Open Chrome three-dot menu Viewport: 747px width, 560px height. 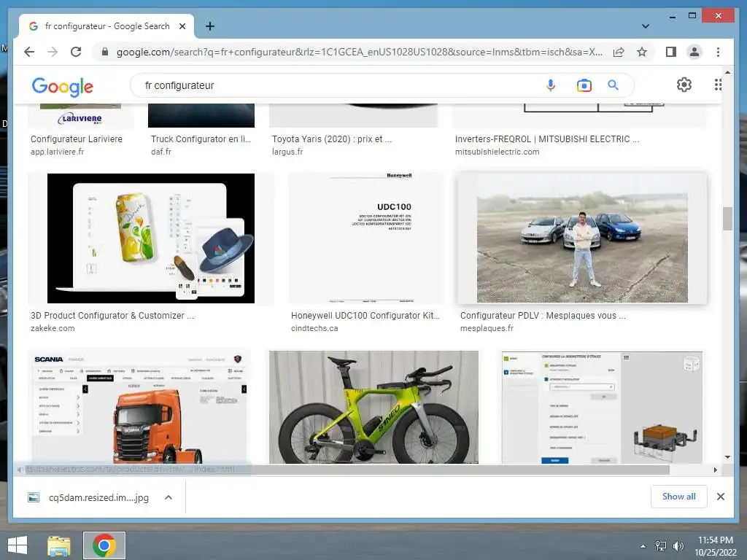coord(718,52)
